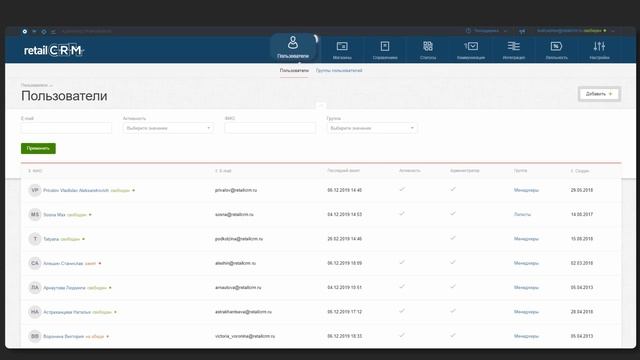This screenshot has width=640, height=360.
Task: Click the VP avatar of Privalov Vladislav
Action: pyautogui.click(x=35, y=190)
